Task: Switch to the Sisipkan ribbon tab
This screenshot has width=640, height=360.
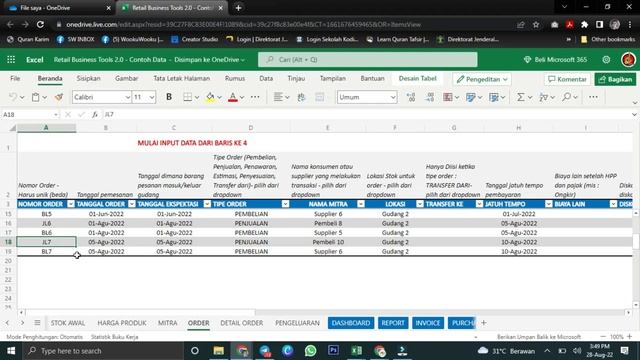Action: tap(89, 78)
